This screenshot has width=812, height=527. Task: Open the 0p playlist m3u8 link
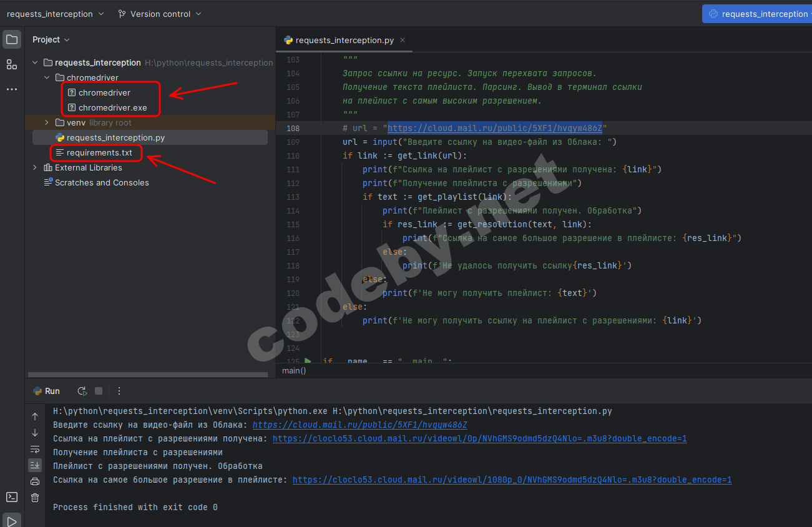click(480, 438)
